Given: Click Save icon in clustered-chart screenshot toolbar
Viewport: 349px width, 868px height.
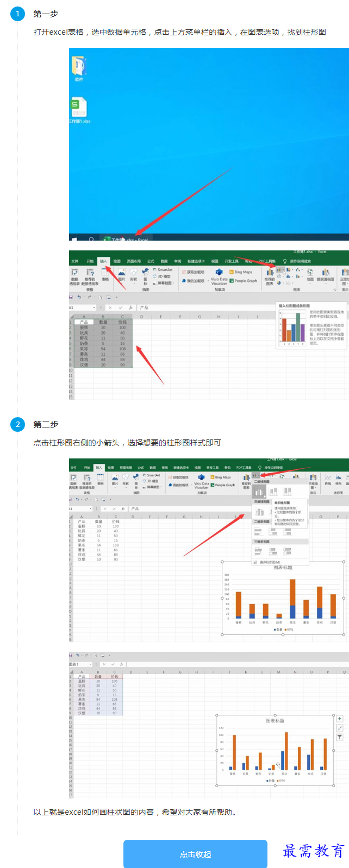Looking at the screenshot, I should pos(71,655).
